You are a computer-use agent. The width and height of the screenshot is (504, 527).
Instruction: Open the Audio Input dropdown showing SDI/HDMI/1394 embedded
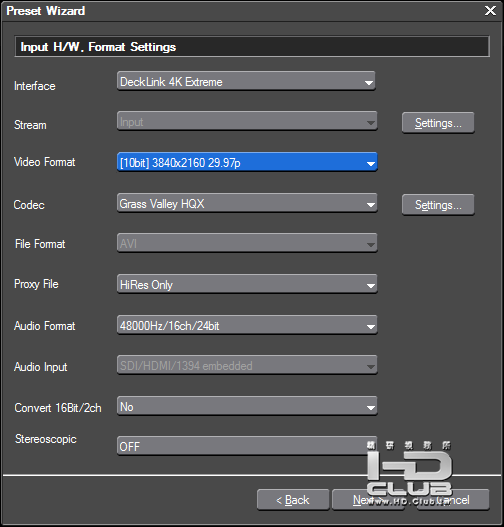point(247,365)
